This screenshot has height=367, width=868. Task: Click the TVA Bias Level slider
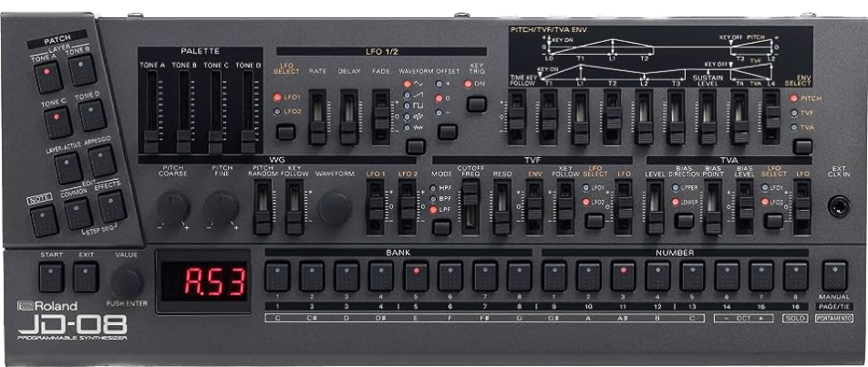[x=745, y=207]
